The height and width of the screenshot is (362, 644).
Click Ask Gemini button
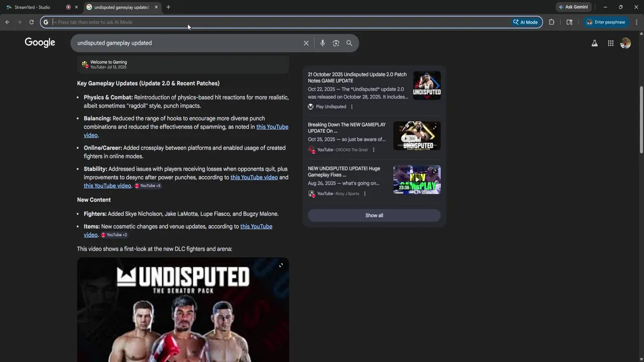[573, 7]
